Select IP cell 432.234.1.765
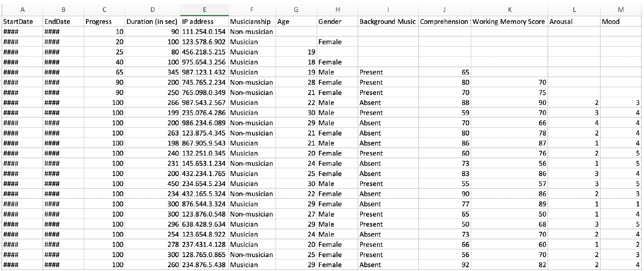The image size is (644, 271). tap(205, 174)
